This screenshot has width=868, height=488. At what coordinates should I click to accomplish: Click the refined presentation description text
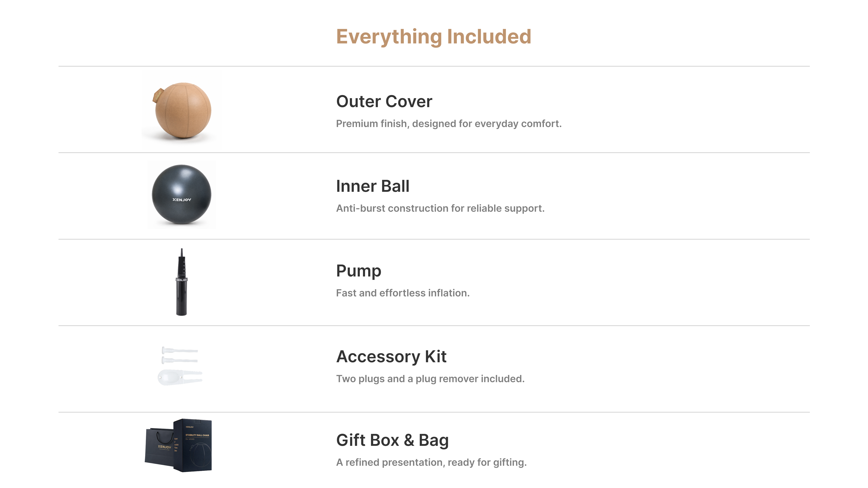(x=431, y=462)
